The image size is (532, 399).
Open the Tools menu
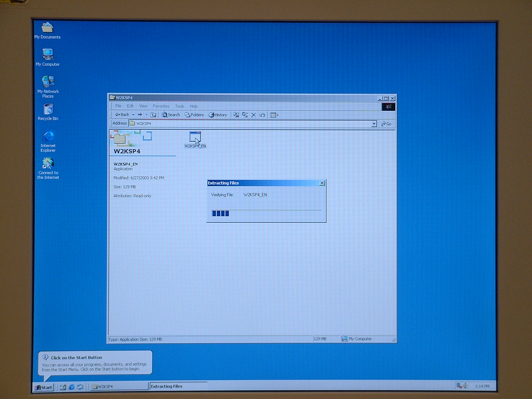[x=180, y=106]
